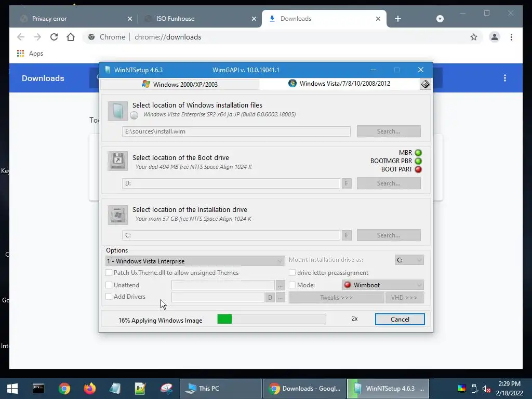This screenshot has height=399, width=532.
Task: Click the browse ellipsis button for Add Drivers
Action: coord(280,298)
